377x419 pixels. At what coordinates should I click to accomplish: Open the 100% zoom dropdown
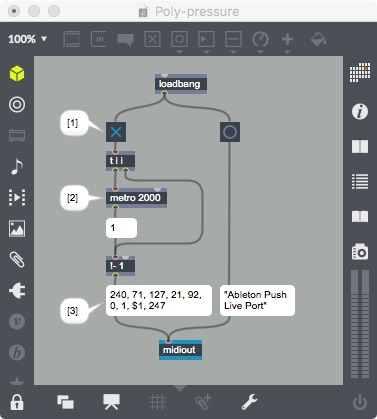28,39
